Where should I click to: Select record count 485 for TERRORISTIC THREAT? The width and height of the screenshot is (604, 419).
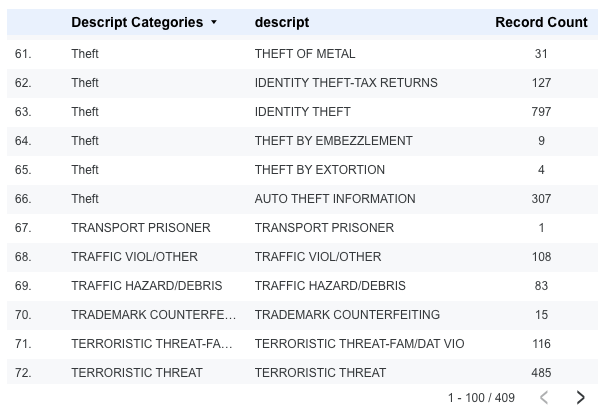(x=541, y=373)
